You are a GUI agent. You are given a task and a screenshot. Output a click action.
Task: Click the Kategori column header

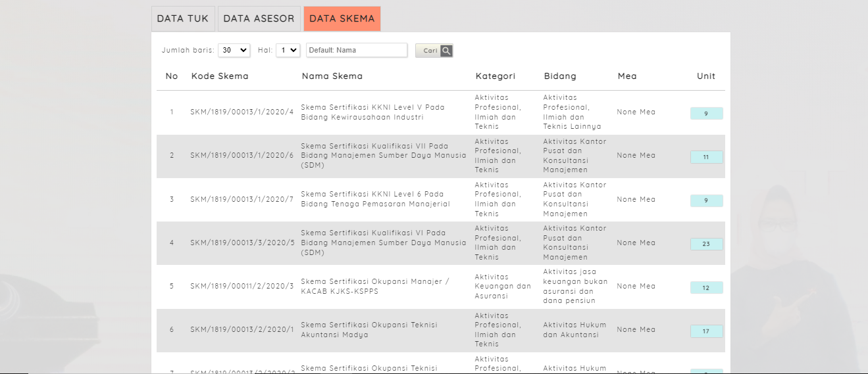496,76
